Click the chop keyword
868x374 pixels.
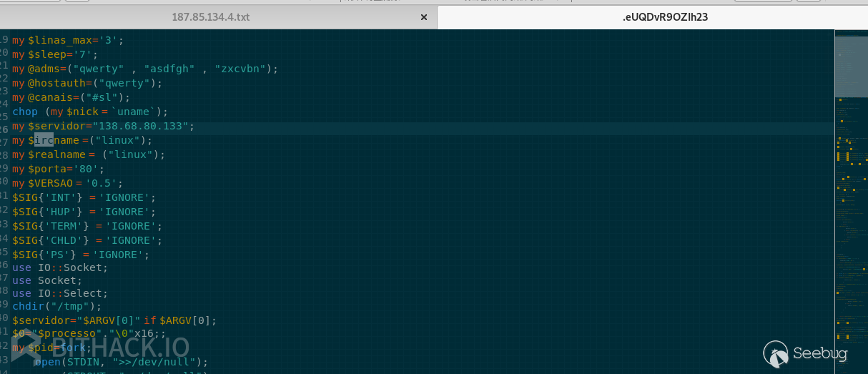click(x=25, y=112)
